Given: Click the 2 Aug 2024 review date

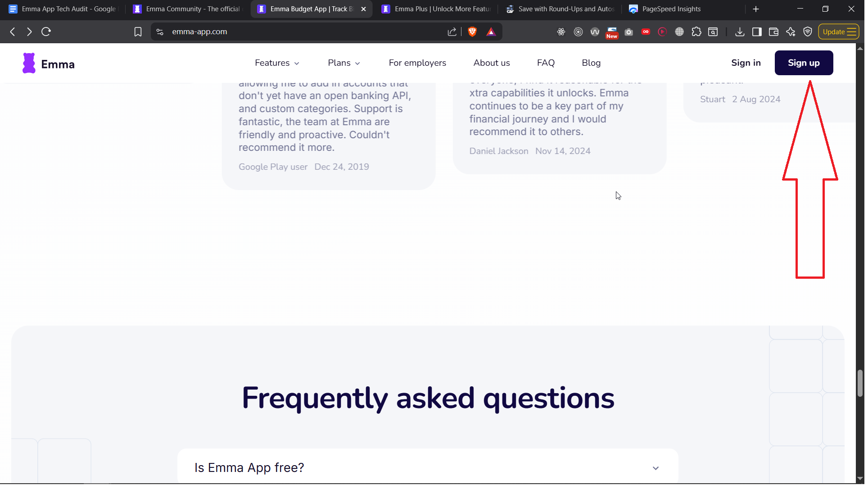Looking at the screenshot, I should coord(756,100).
